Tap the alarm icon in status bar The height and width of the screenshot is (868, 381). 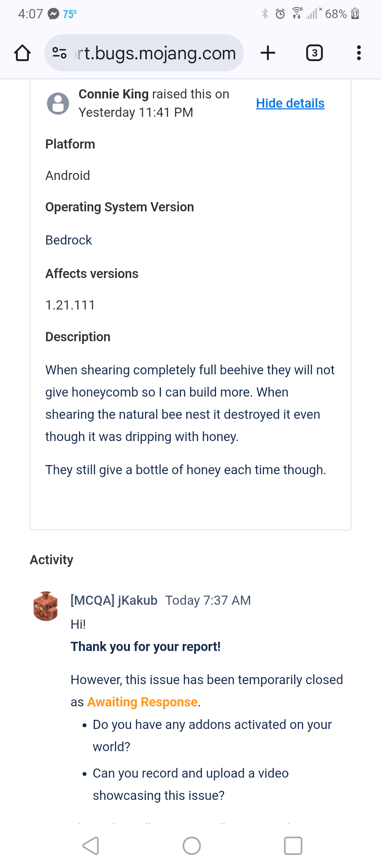click(x=280, y=14)
